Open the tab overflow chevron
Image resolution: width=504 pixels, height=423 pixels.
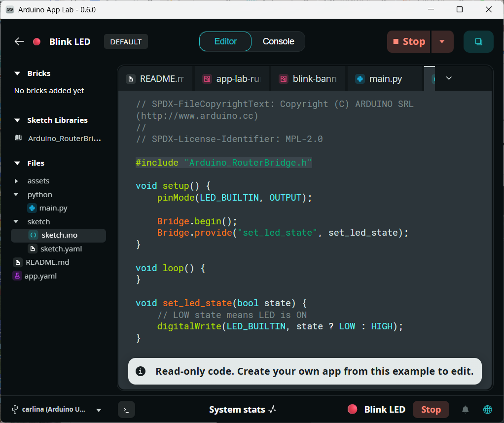(x=449, y=78)
